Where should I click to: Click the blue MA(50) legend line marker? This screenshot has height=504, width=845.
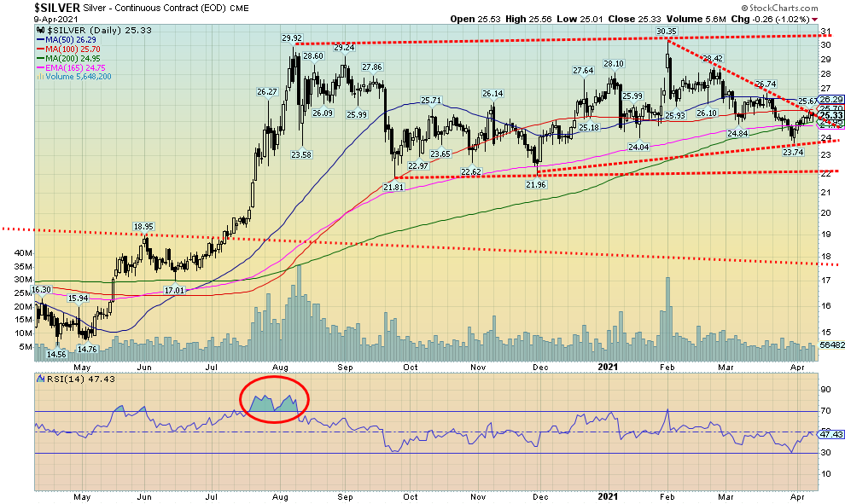[x=40, y=39]
